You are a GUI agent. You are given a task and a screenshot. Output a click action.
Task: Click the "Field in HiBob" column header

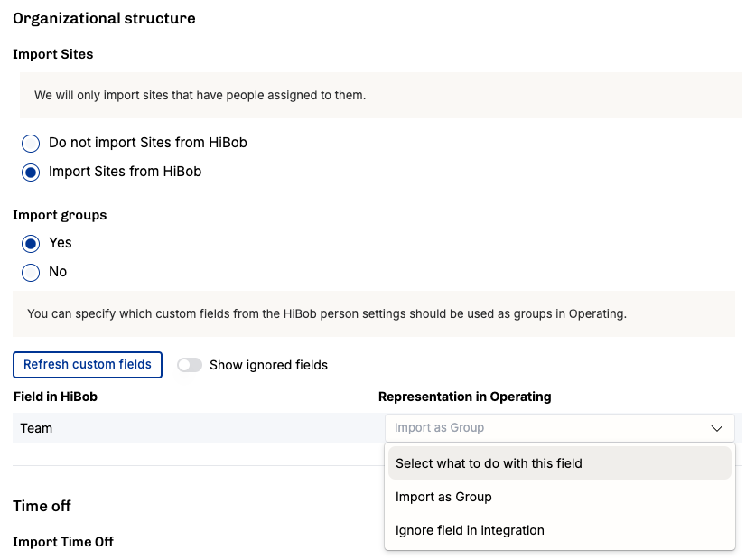(x=55, y=397)
